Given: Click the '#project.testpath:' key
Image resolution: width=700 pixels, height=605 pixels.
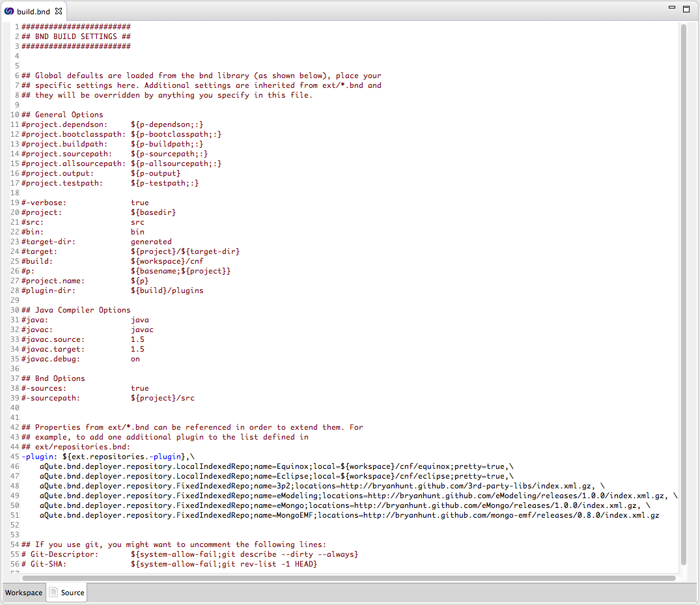Looking at the screenshot, I should (x=62, y=183).
